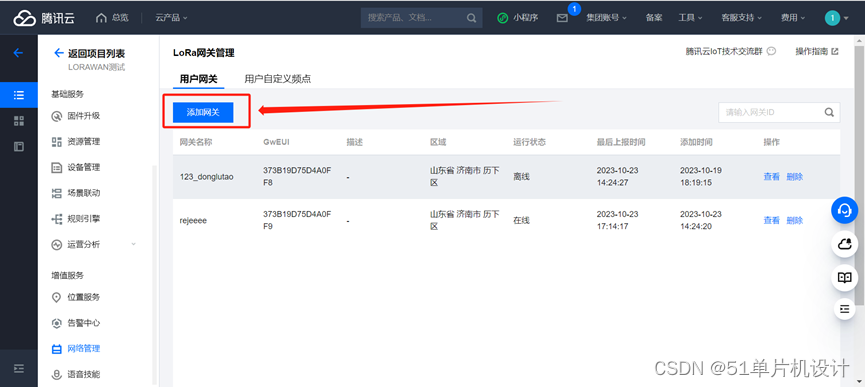The width and height of the screenshot is (865, 387).
Task: Click the 添加网关 button
Action: click(x=203, y=112)
